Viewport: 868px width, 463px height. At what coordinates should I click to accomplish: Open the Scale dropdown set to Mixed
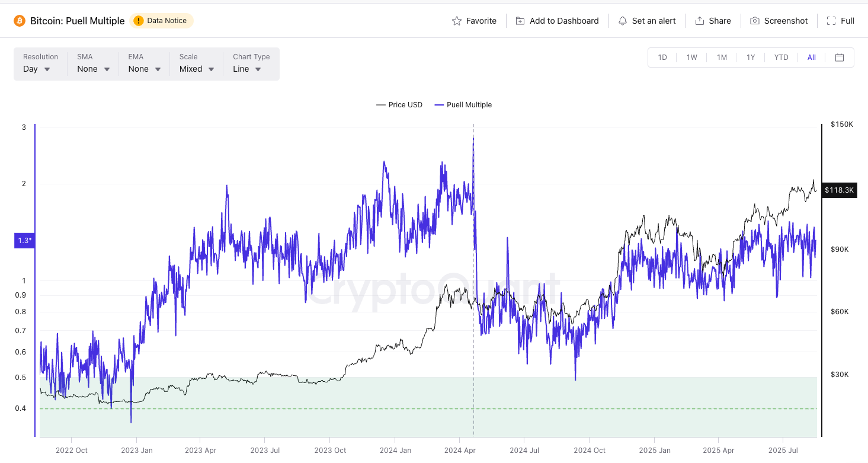tap(197, 63)
